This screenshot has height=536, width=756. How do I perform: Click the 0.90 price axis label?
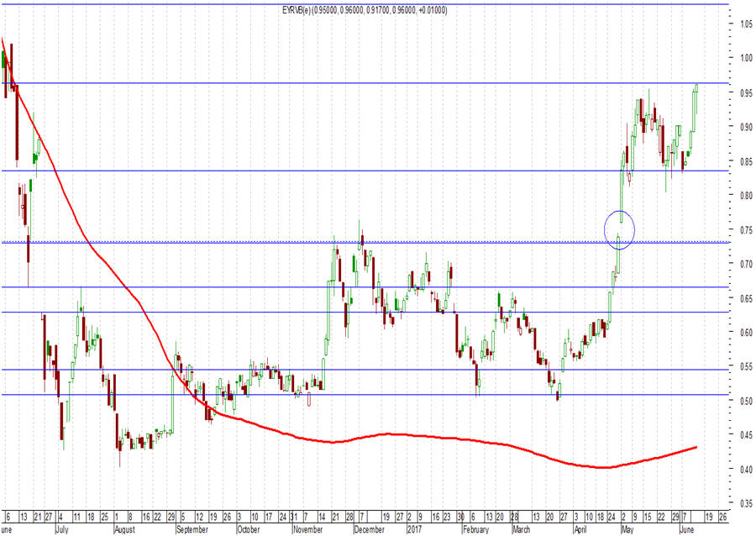click(746, 127)
